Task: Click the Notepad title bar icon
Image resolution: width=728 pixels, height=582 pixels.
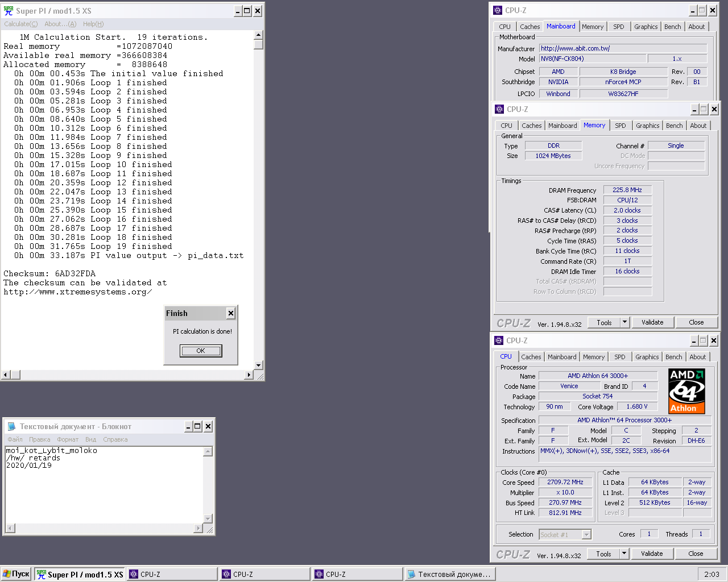Action: click(11, 426)
